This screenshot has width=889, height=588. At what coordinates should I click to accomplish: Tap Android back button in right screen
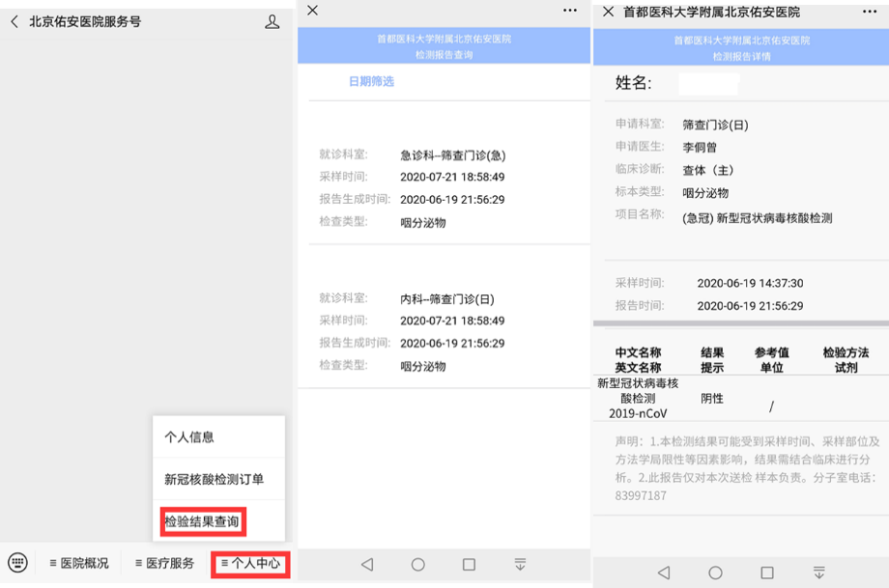[x=664, y=573]
